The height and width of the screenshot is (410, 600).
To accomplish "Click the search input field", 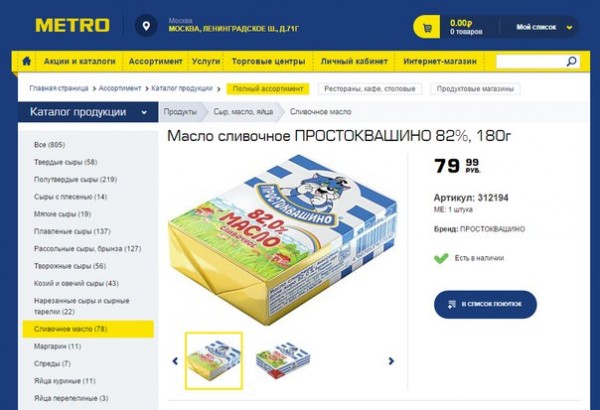I will pos(531,61).
